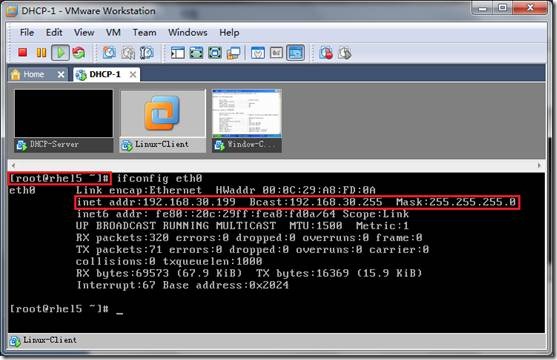The width and height of the screenshot is (557, 360).
Task: Open the VM menu
Action: point(113,32)
